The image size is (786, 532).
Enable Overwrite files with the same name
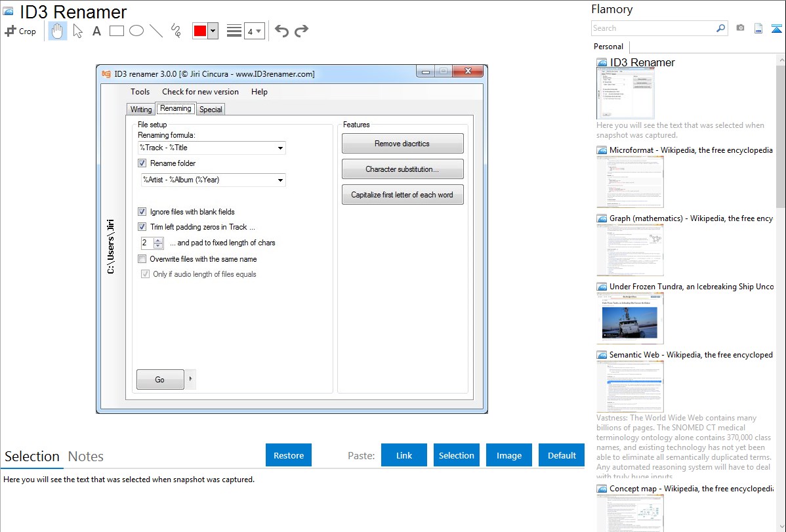pyautogui.click(x=142, y=258)
